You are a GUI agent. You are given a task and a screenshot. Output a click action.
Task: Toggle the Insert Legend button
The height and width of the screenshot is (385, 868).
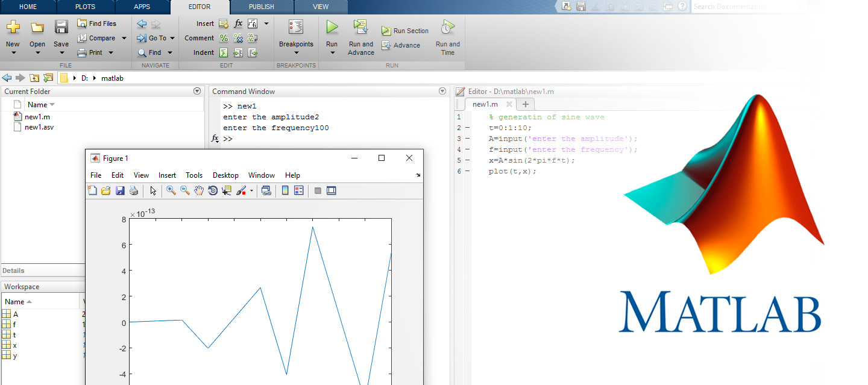point(298,190)
